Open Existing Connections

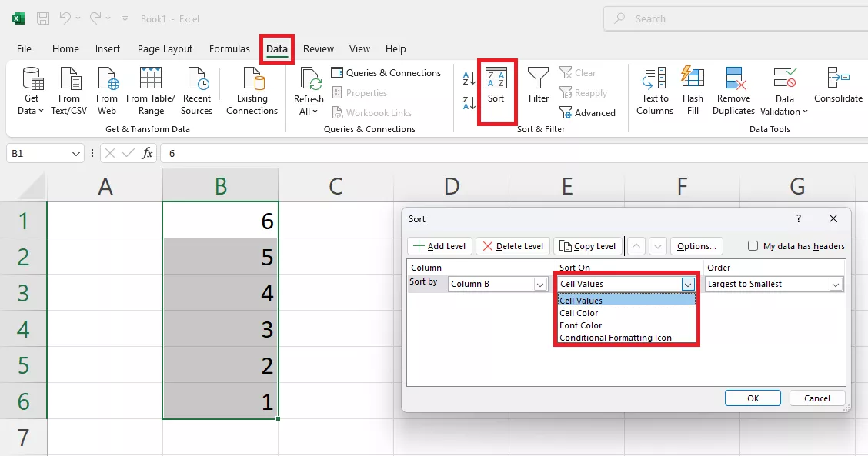click(252, 91)
